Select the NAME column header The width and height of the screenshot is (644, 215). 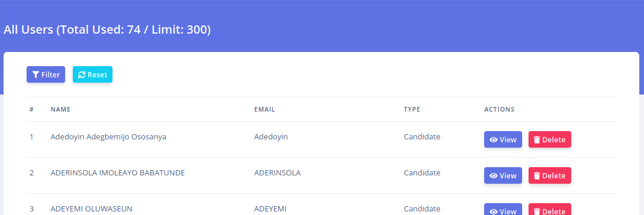tap(61, 109)
